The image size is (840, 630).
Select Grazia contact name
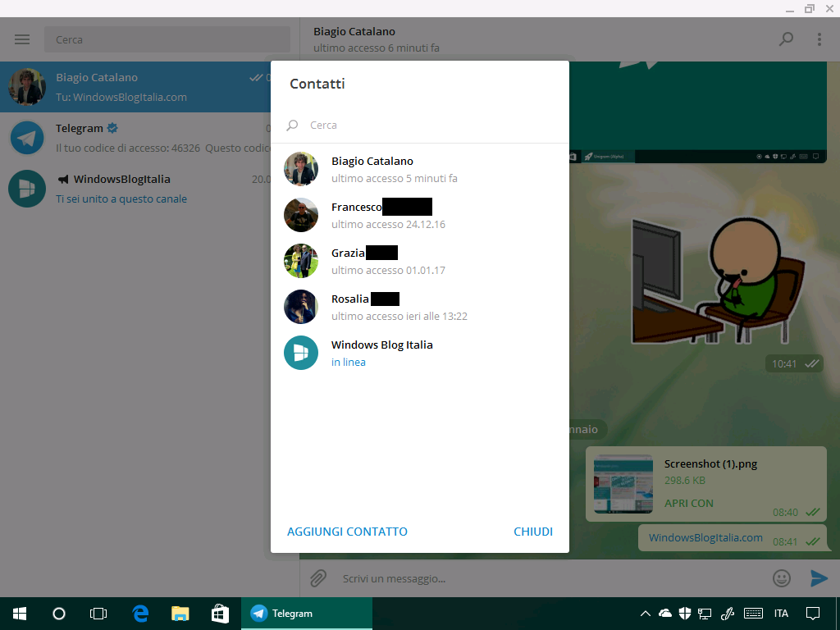(x=348, y=253)
